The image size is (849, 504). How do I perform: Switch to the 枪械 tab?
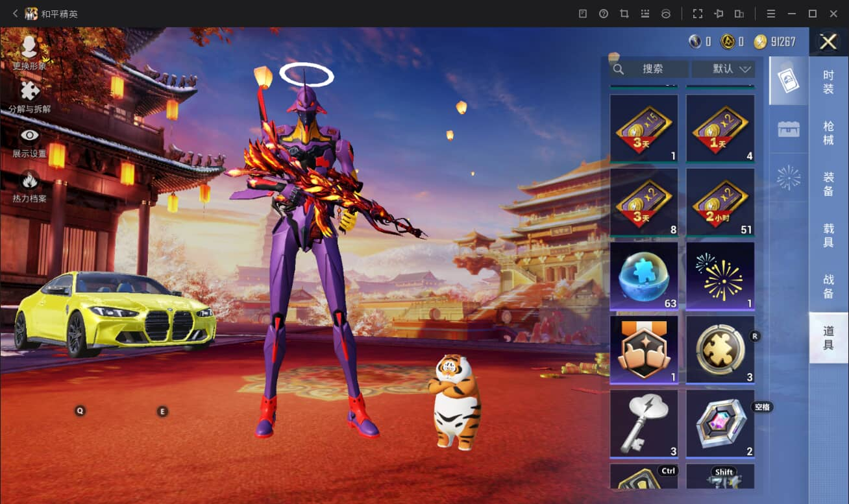click(x=829, y=134)
